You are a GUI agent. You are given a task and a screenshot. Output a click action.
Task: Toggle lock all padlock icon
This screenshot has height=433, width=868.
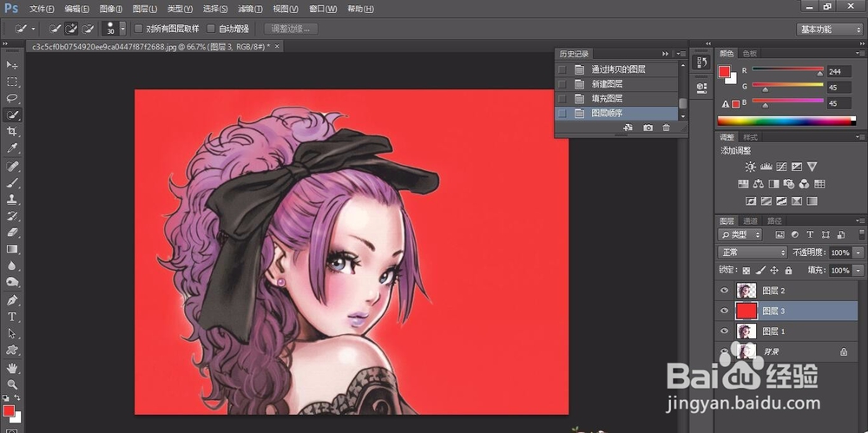coord(788,270)
